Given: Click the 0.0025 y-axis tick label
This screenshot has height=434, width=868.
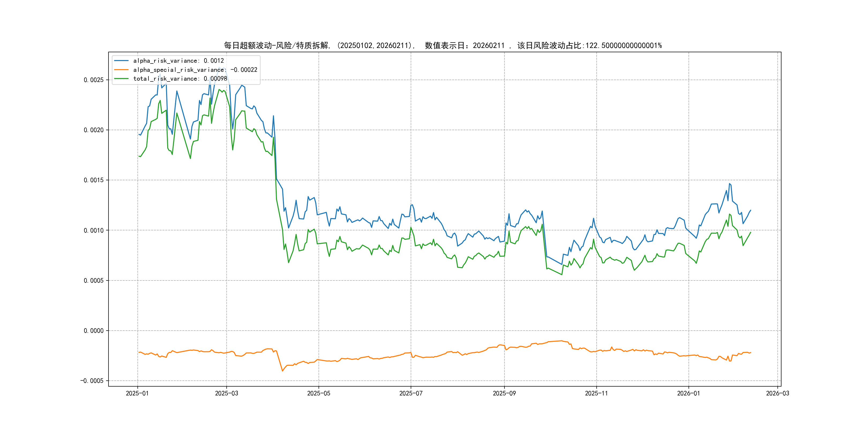Looking at the screenshot, I should 93,80.
